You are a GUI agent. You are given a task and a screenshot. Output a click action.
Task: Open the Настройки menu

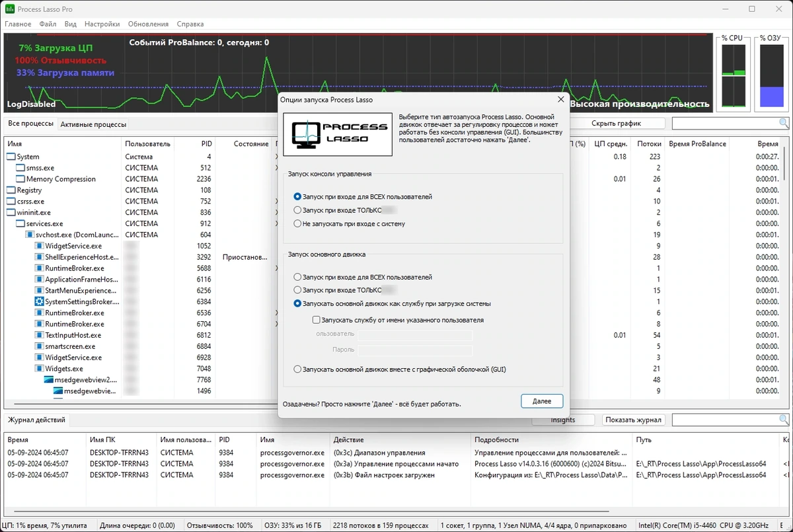(102, 24)
